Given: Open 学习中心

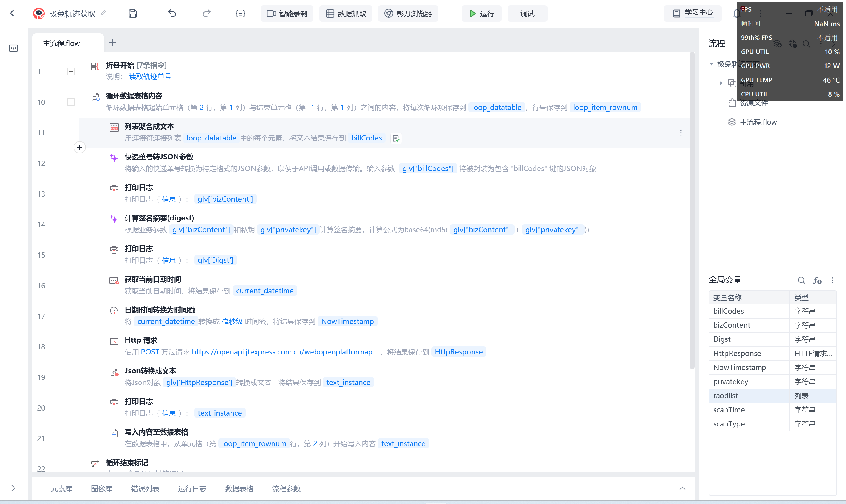Looking at the screenshot, I should point(693,13).
